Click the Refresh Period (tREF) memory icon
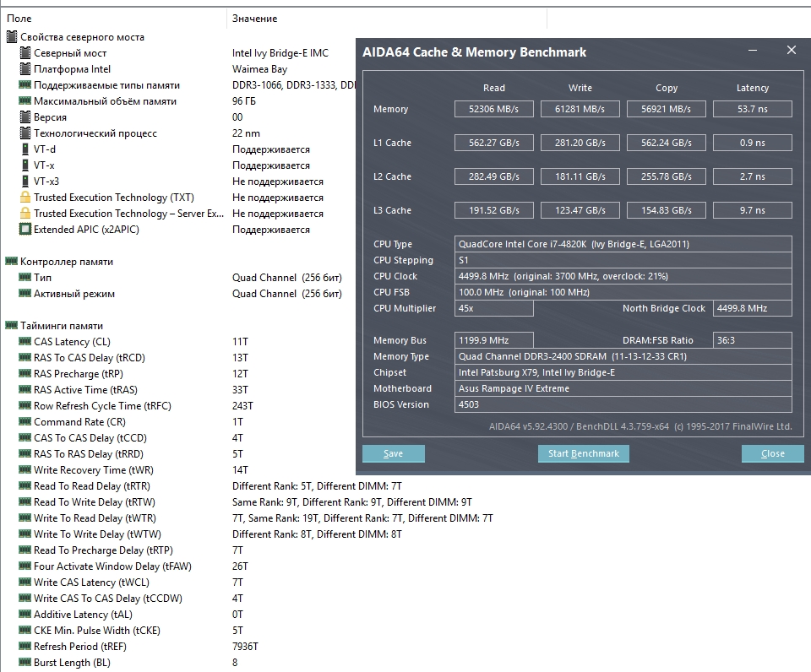 click(x=24, y=646)
